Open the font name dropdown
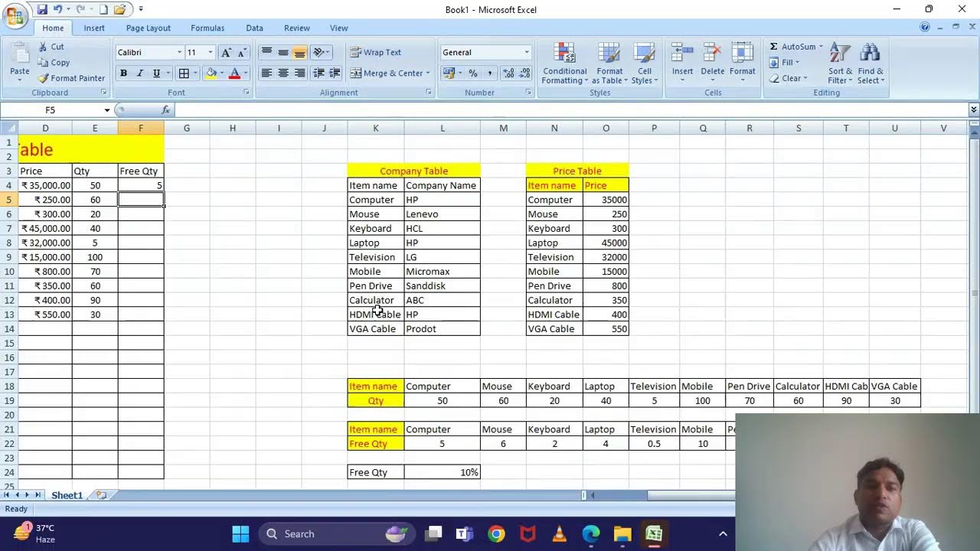980x551 pixels. coord(180,52)
